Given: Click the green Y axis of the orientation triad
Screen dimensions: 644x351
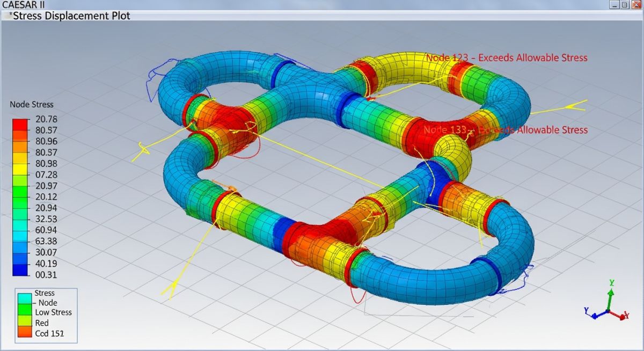Looking at the screenshot, I should click(x=610, y=299).
